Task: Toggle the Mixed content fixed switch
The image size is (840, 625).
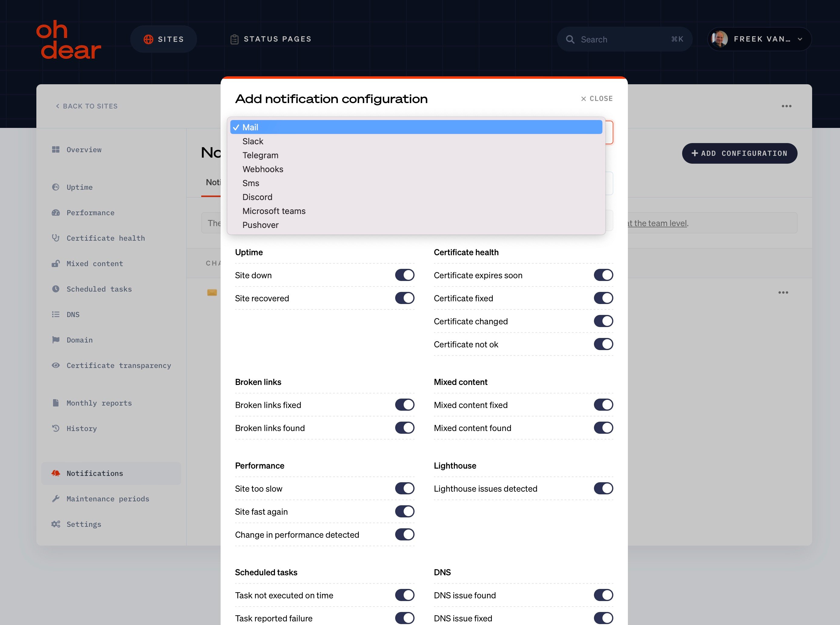Action: point(603,405)
